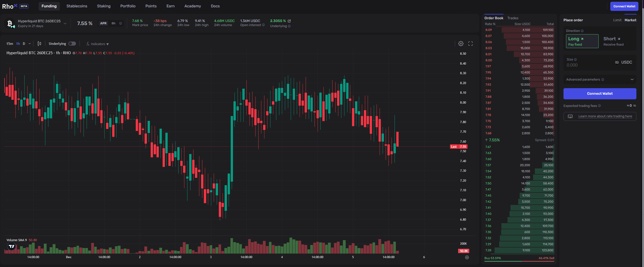This screenshot has width=644, height=267.
Task: Open the Earn tab
Action: coord(170,6)
